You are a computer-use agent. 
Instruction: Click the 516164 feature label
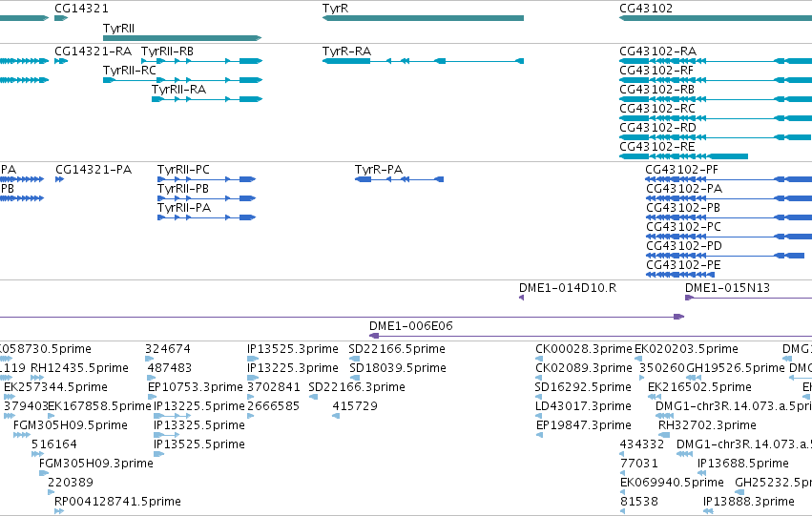coord(53,445)
